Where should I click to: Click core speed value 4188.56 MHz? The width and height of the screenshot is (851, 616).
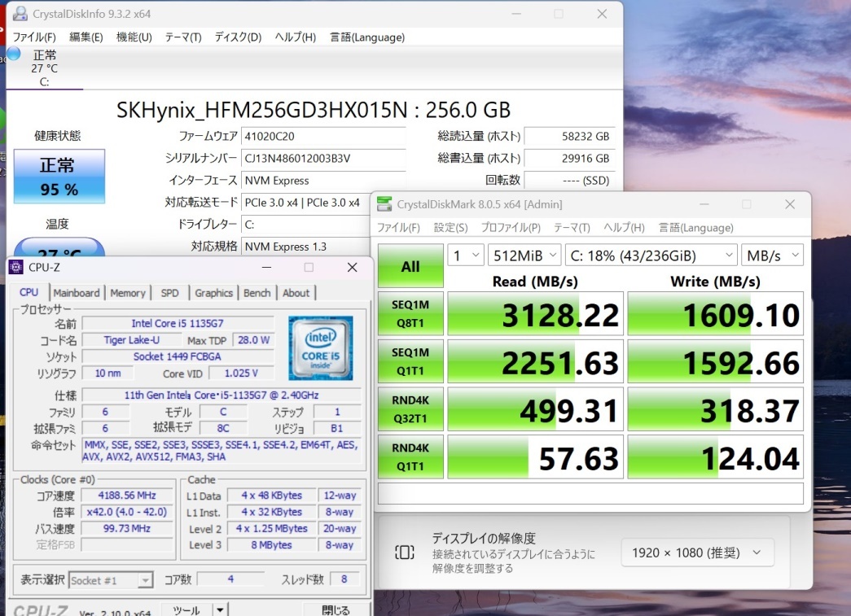pos(127,495)
